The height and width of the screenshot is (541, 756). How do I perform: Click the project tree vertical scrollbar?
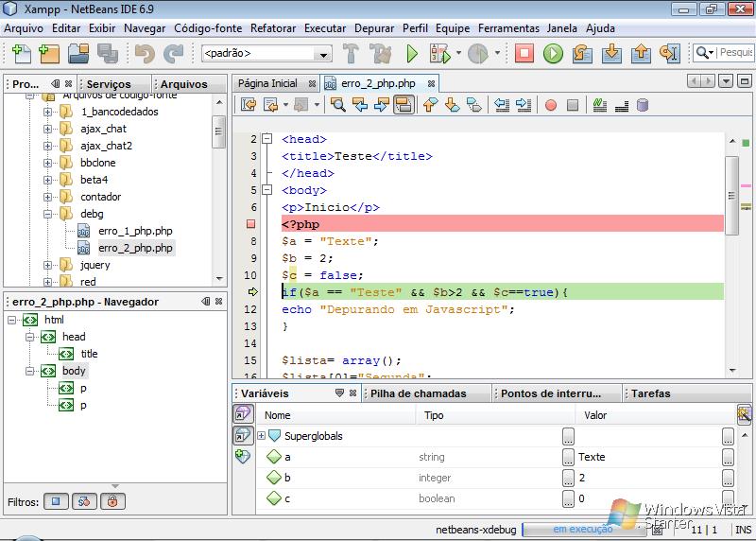[219, 132]
